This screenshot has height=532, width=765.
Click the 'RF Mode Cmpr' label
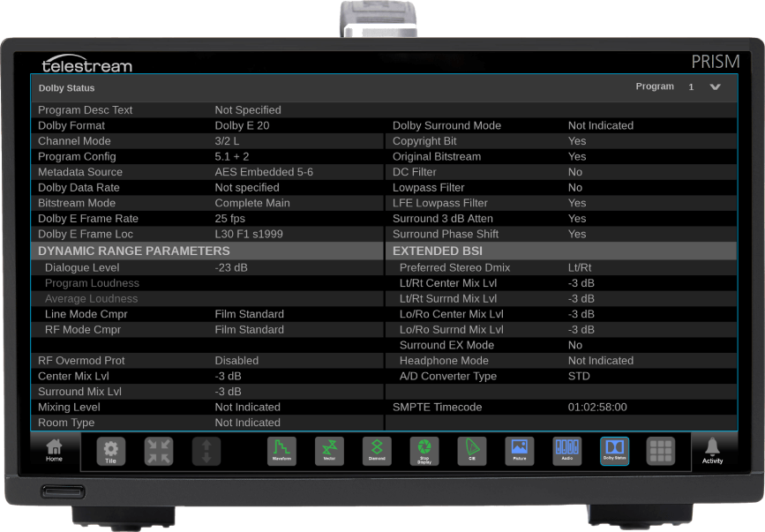[x=83, y=330]
